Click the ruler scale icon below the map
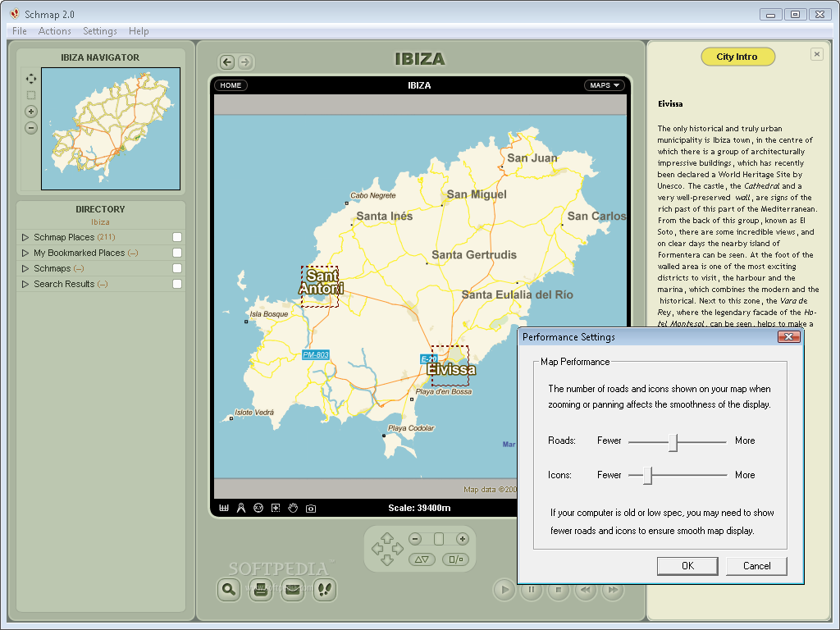The height and width of the screenshot is (630, 840). [224, 508]
